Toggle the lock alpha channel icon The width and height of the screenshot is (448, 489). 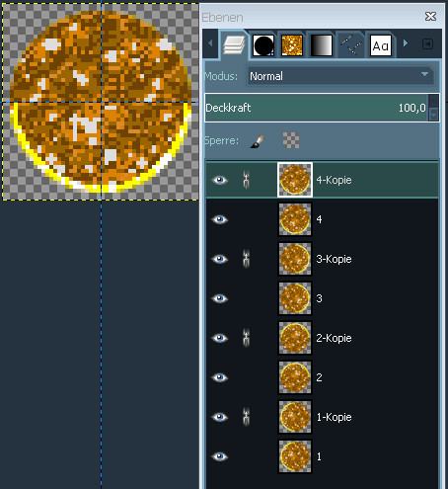291,140
